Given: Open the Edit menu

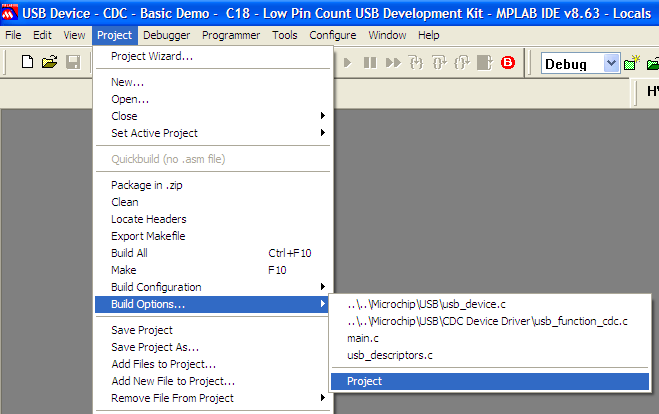Looking at the screenshot, I should (x=42, y=35).
